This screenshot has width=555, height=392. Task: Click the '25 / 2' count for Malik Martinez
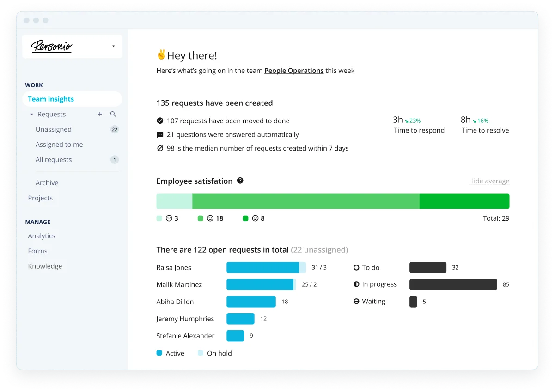point(309,285)
